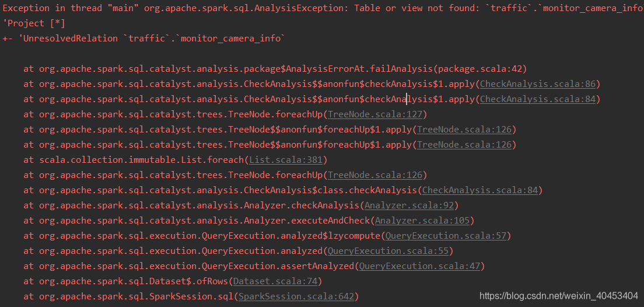Open CheckAnalysis.scala:84 link in CheckAnalysis$class.checkAnalysis row
This screenshot has height=307, width=644.
point(480,190)
